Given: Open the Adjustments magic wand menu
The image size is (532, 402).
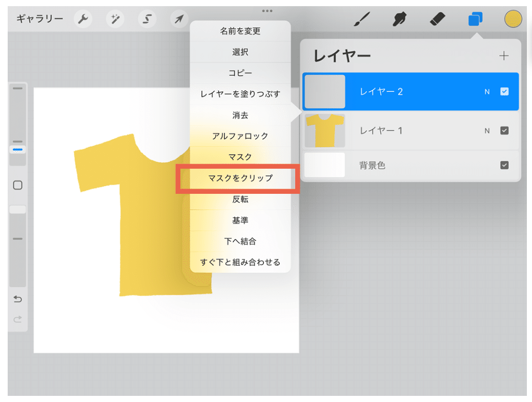Looking at the screenshot, I should pyautogui.click(x=115, y=19).
